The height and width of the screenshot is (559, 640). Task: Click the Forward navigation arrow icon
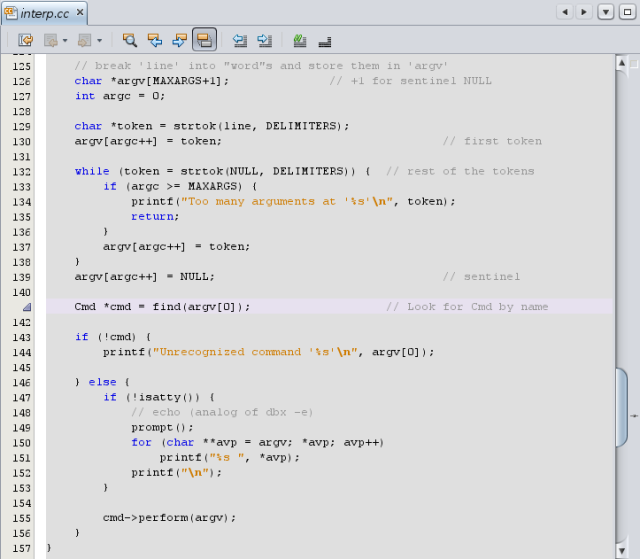coord(84,40)
